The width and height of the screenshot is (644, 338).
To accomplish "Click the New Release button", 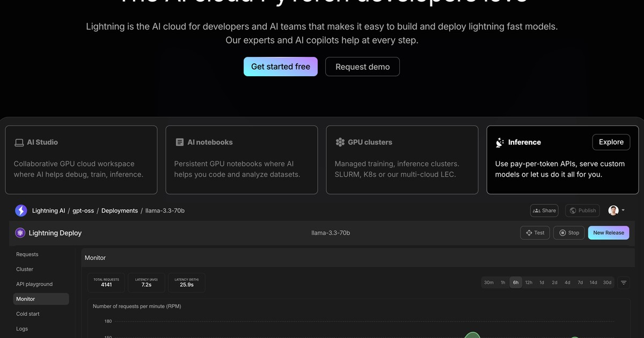I will click(609, 233).
